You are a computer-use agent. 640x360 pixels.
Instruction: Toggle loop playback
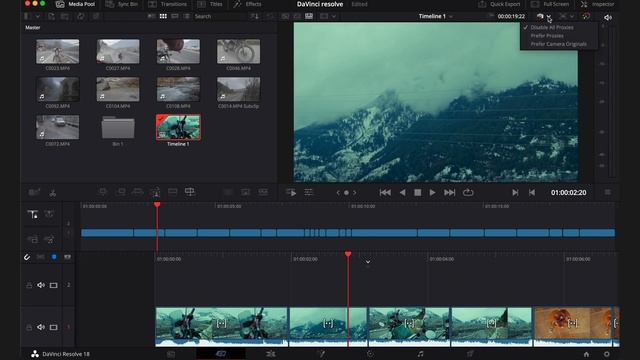click(x=468, y=192)
